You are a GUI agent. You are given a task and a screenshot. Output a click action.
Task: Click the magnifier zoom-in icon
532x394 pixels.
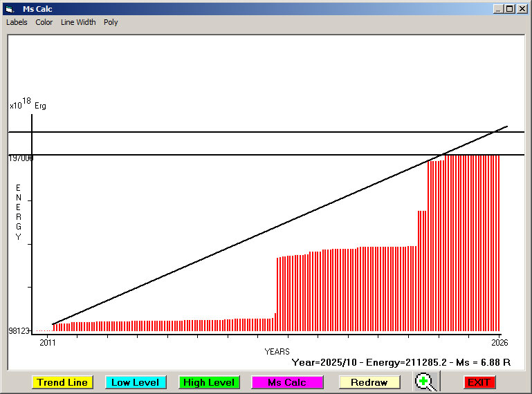[x=426, y=382]
